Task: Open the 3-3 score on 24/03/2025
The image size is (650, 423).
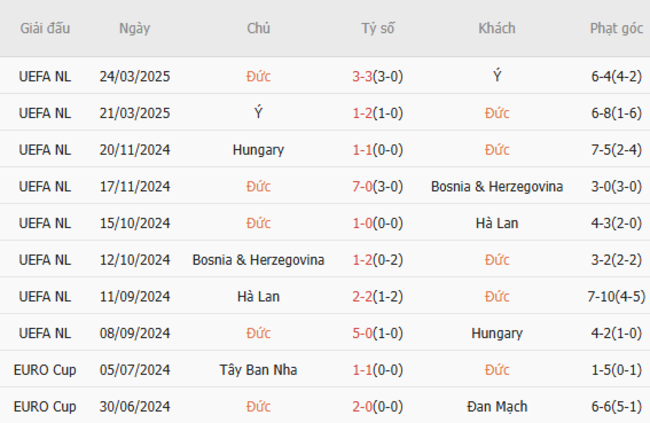Action: [363, 76]
